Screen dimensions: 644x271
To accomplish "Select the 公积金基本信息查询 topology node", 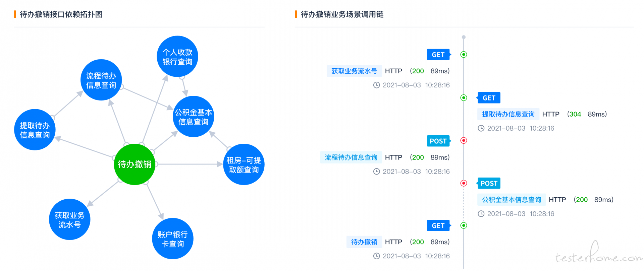I will coord(194,117).
